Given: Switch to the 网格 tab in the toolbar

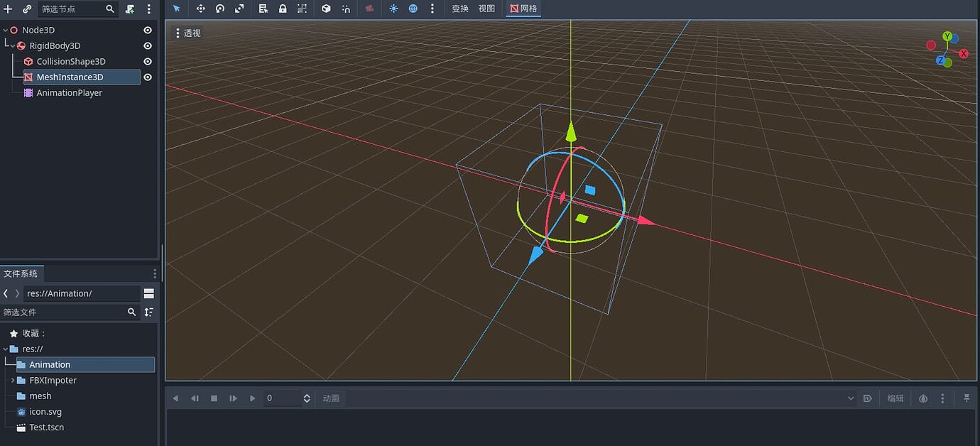Looking at the screenshot, I should tap(523, 9).
